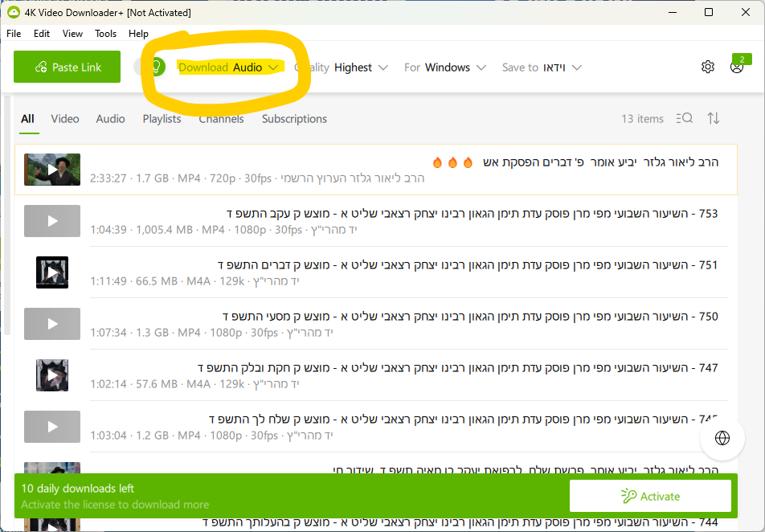This screenshot has height=532, width=765.
Task: Open the account profile icon with badge
Action: click(x=738, y=65)
